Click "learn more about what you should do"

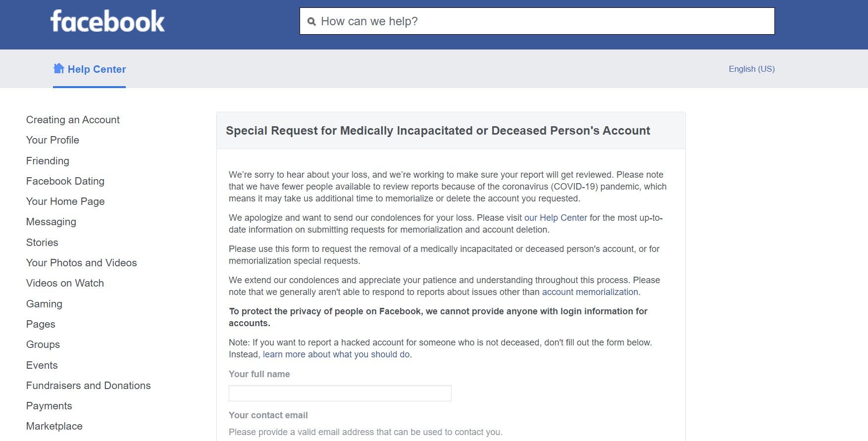click(x=336, y=354)
